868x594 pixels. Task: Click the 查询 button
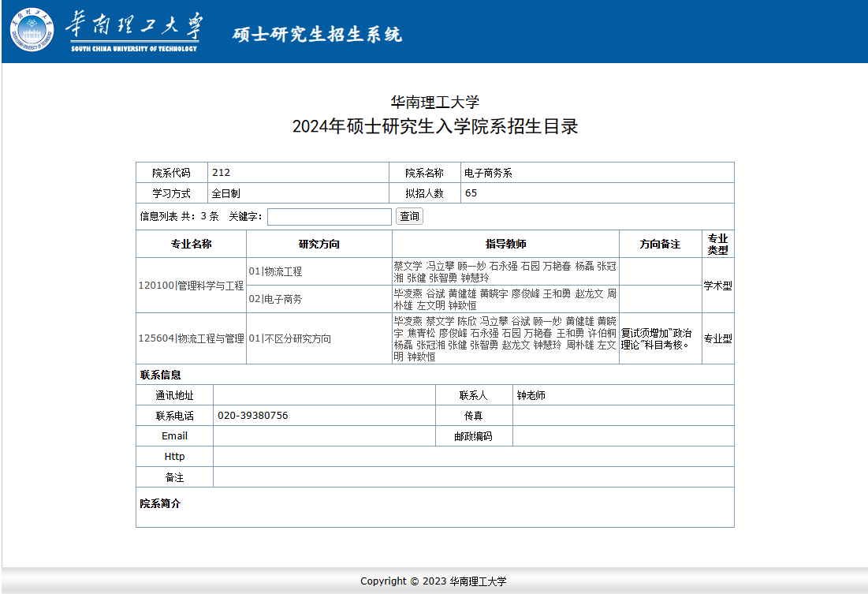coord(410,216)
